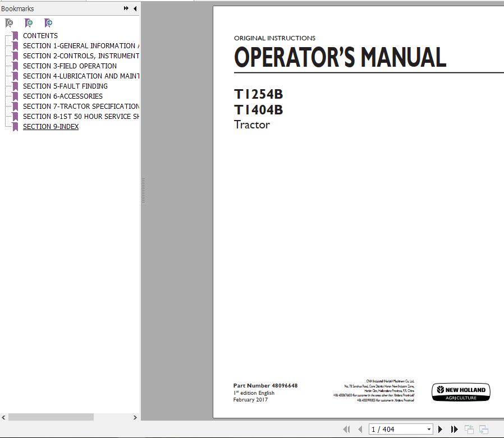
Task: Click the previous view navigation icon
Action: (469, 430)
